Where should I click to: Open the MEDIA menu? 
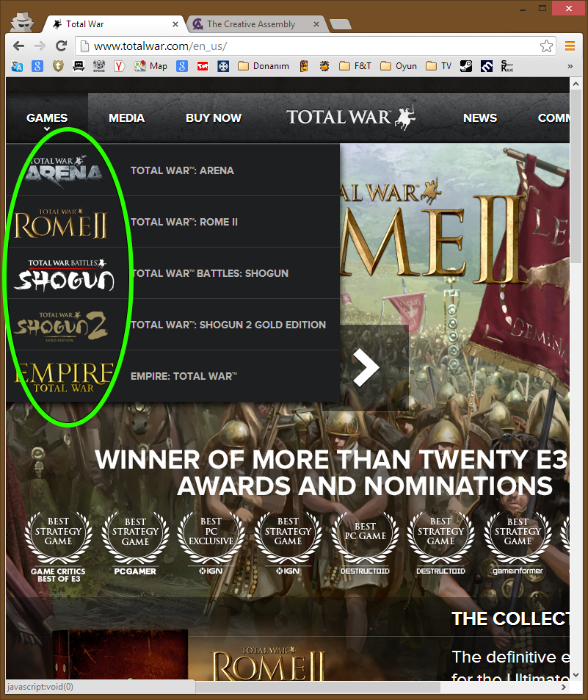click(x=127, y=118)
